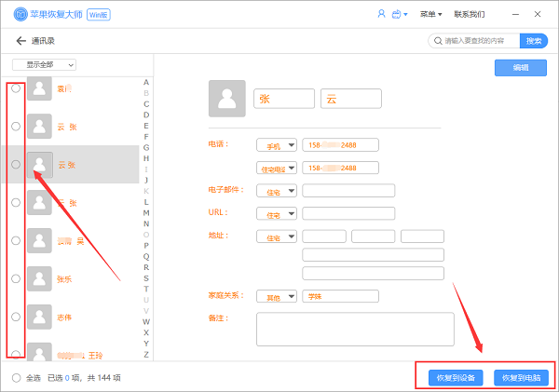This screenshot has height=392, width=559.
Task: Open the 菜单 menu
Action: [430, 14]
